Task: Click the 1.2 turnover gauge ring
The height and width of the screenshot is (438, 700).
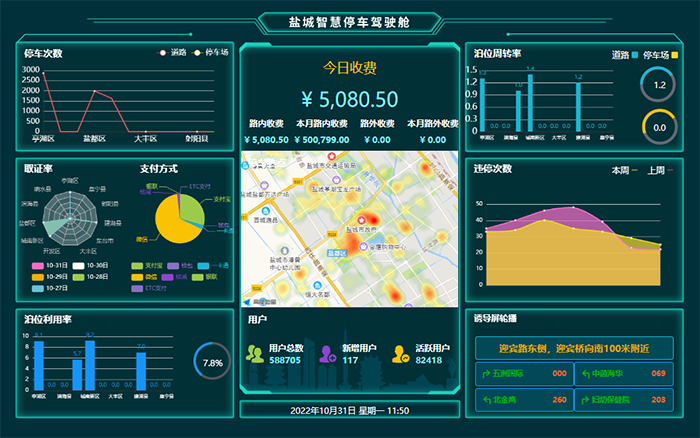Action: [658, 86]
